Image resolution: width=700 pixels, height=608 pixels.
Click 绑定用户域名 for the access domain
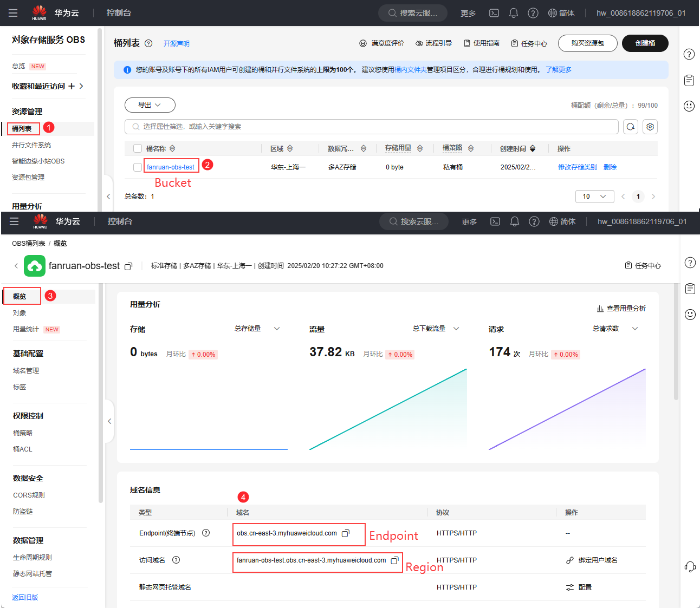point(592,560)
